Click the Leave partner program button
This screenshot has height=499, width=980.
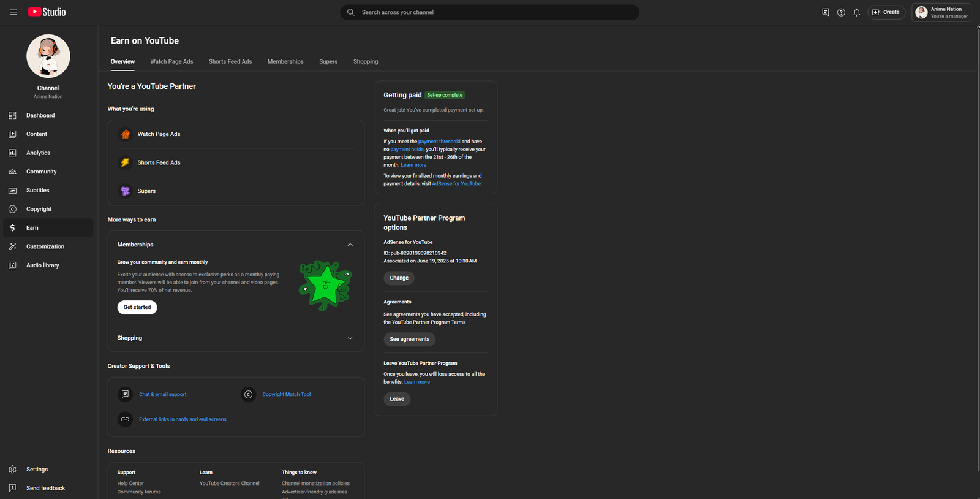pyautogui.click(x=397, y=399)
